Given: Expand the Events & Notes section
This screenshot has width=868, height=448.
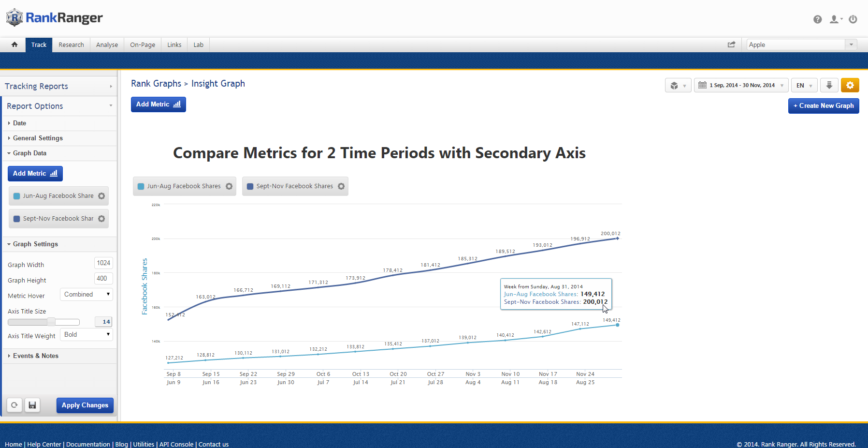Looking at the screenshot, I should (35, 356).
